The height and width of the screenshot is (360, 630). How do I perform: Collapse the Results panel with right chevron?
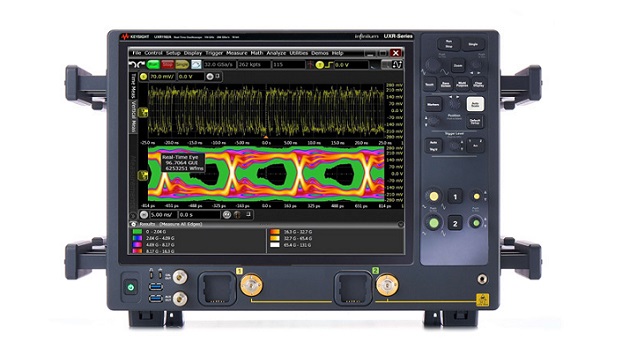400,224
